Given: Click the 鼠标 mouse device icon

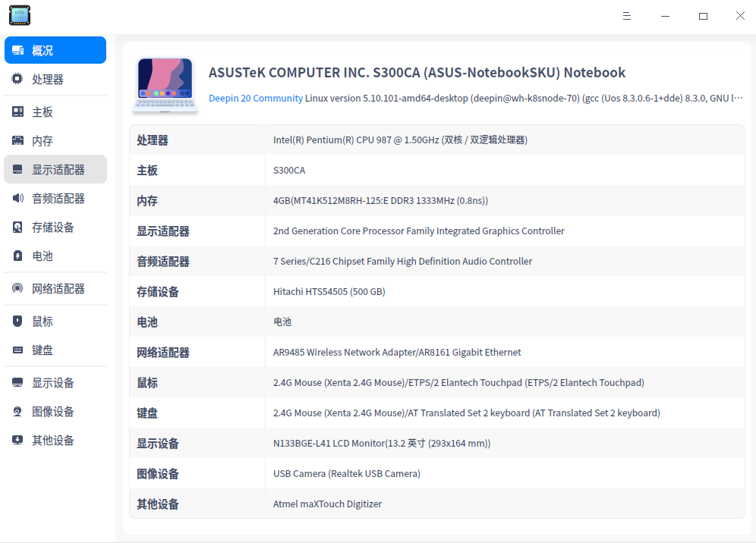Looking at the screenshot, I should coord(17,321).
